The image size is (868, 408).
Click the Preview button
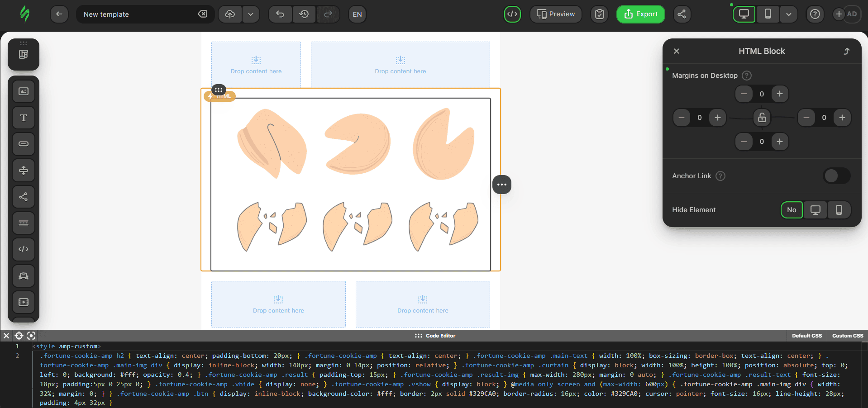tap(556, 14)
